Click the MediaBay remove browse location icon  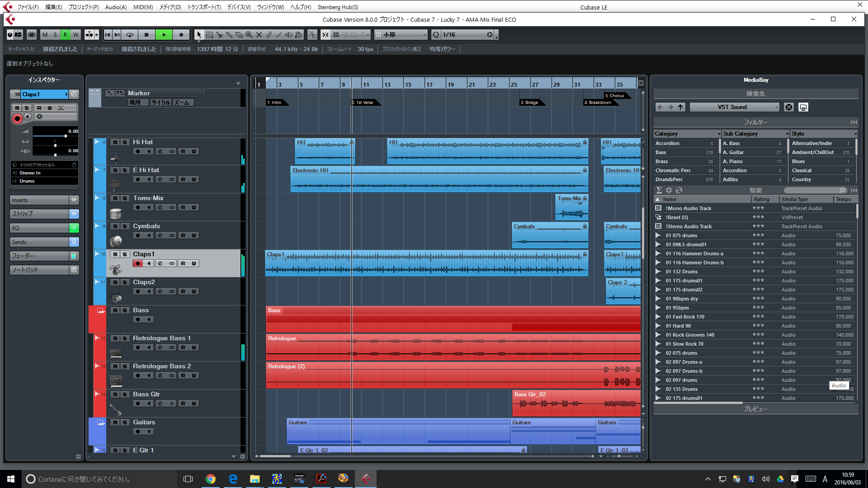click(x=789, y=107)
